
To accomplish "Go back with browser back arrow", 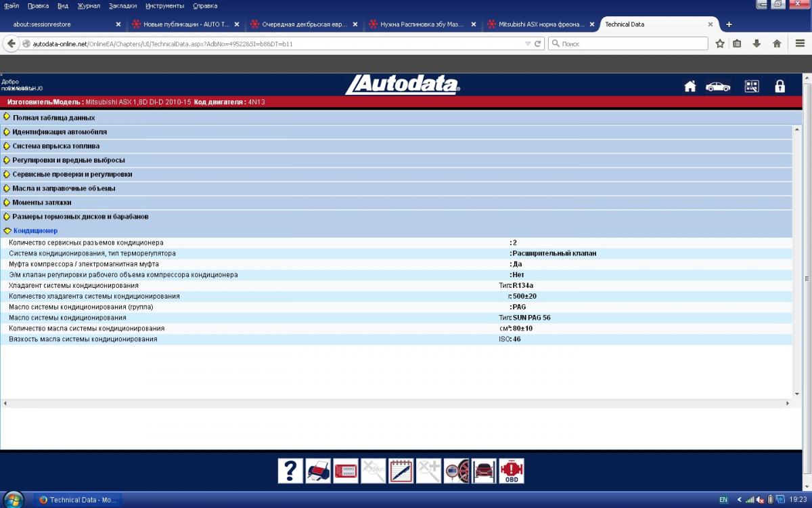I will [x=11, y=43].
